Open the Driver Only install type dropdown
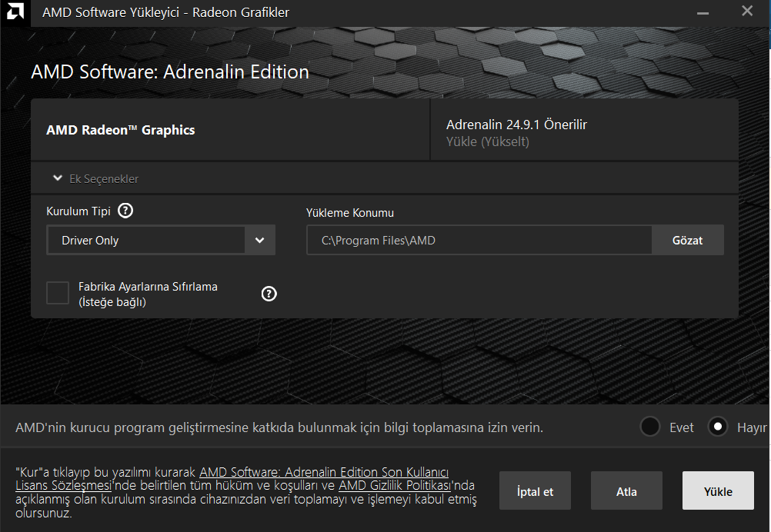The image size is (771, 532). click(x=161, y=240)
